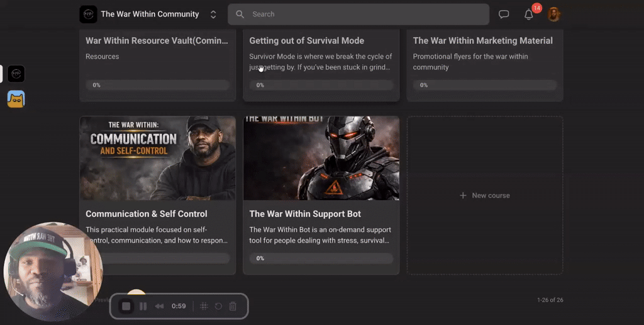Click The War Within Community logo icon

[88, 14]
